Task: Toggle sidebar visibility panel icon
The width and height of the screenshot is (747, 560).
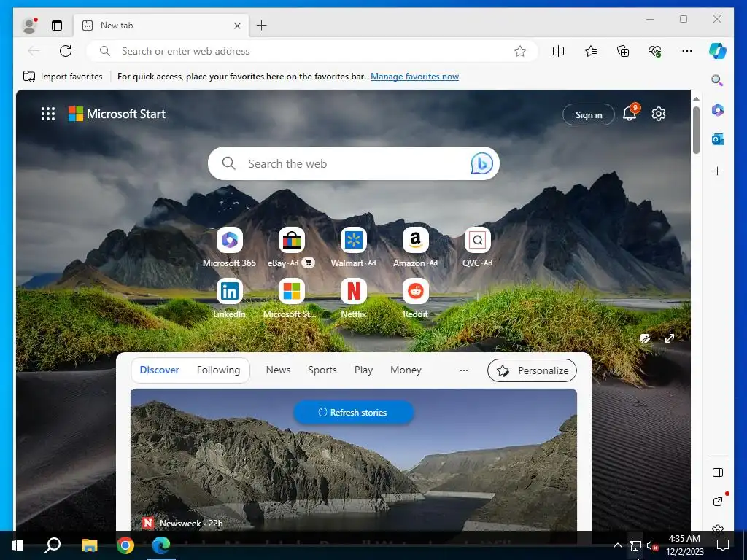Action: click(x=718, y=472)
